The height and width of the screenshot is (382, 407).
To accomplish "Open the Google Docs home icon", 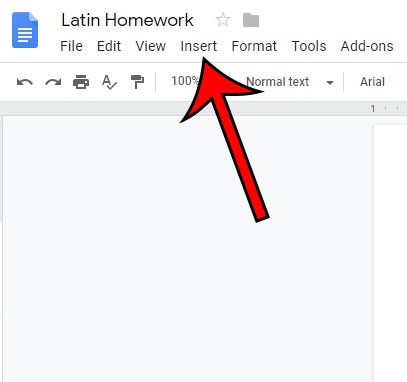I will (25, 30).
